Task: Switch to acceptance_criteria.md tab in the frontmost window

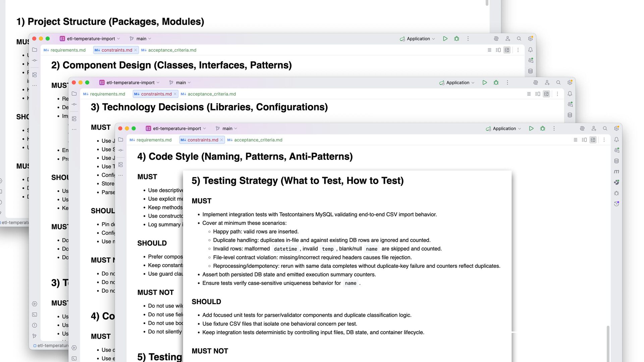Action: (258, 140)
